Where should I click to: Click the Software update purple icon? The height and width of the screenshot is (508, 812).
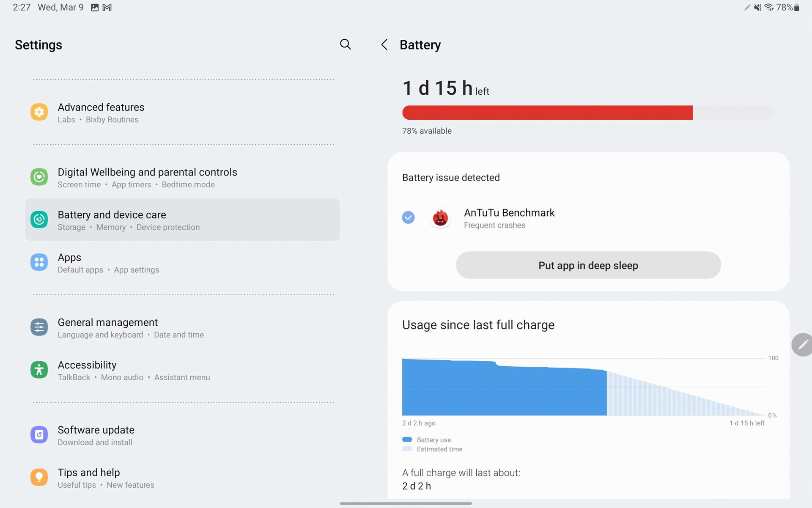click(x=39, y=435)
